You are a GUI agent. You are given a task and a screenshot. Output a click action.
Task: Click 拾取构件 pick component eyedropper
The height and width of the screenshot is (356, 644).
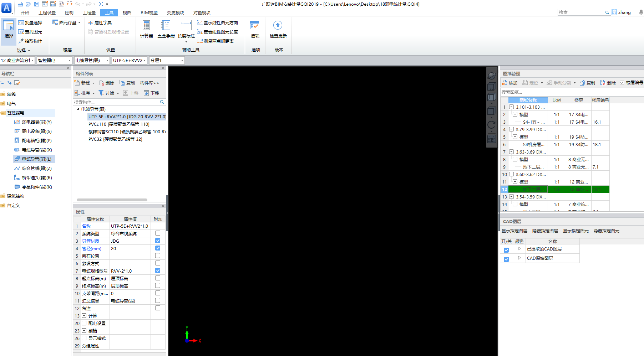coord(21,41)
